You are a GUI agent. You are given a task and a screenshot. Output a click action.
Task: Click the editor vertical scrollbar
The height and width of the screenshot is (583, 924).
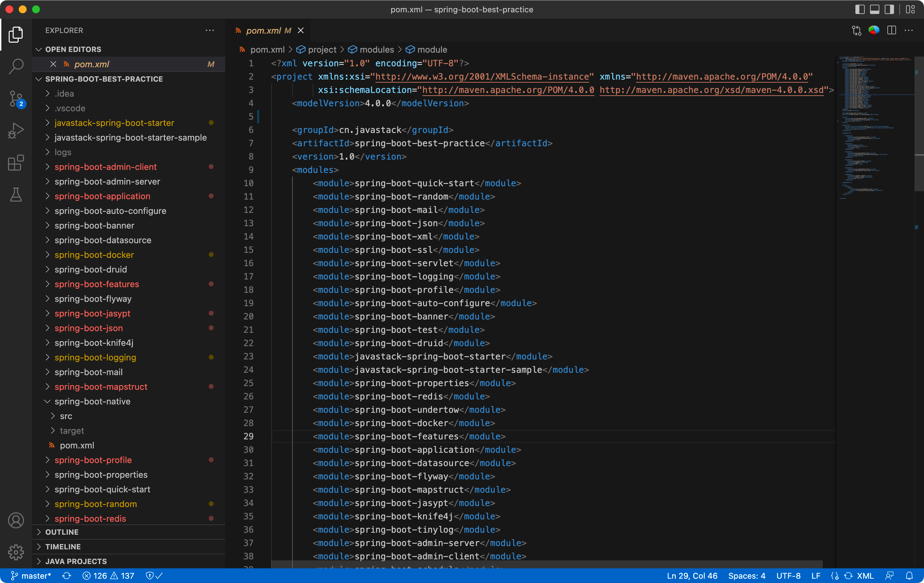(919, 124)
